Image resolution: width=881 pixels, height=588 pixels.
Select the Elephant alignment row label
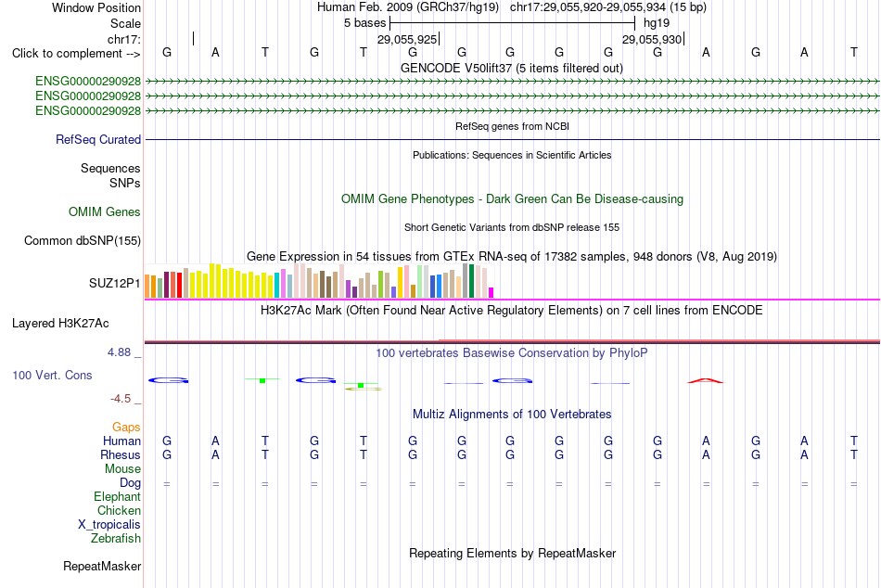(x=117, y=497)
